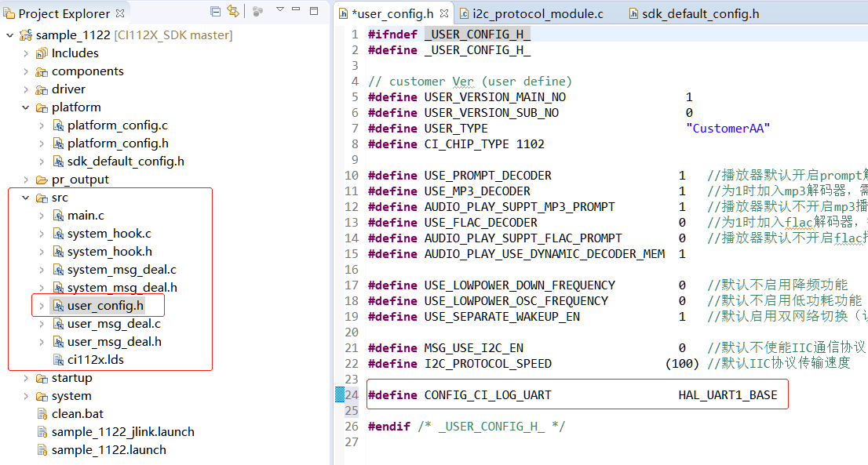This screenshot has width=868, height=465.
Task: Click USE_SEPARATE_WAKEUP_EN macro on line 19
Action: pyautogui.click(x=502, y=317)
